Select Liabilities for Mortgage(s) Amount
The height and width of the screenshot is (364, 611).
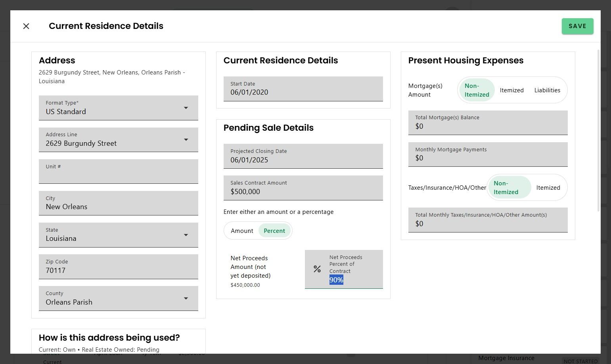pyautogui.click(x=547, y=90)
